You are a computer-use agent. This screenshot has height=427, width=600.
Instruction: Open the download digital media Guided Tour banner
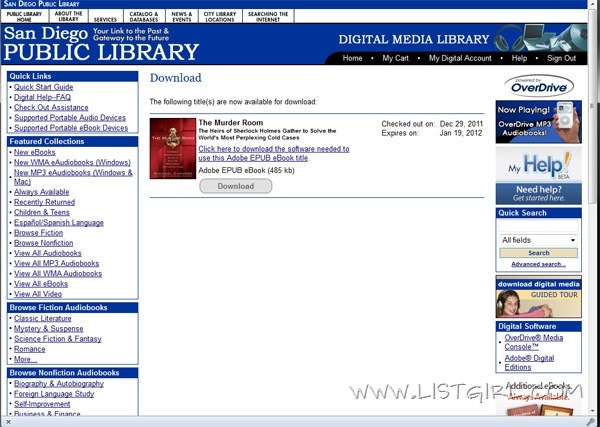538,297
